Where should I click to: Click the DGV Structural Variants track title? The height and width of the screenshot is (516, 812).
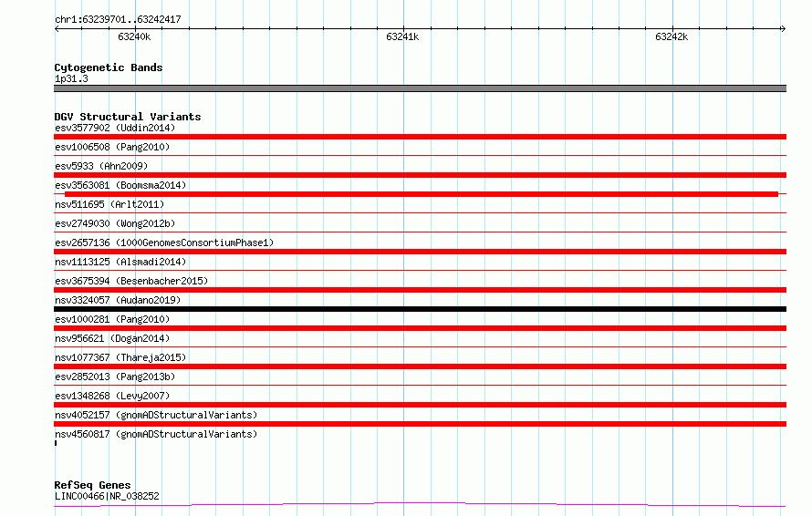coord(128,117)
